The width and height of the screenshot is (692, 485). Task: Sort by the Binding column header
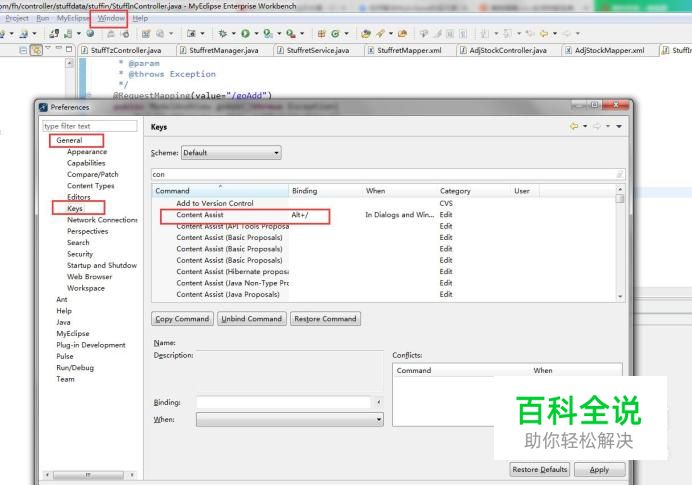click(x=325, y=191)
